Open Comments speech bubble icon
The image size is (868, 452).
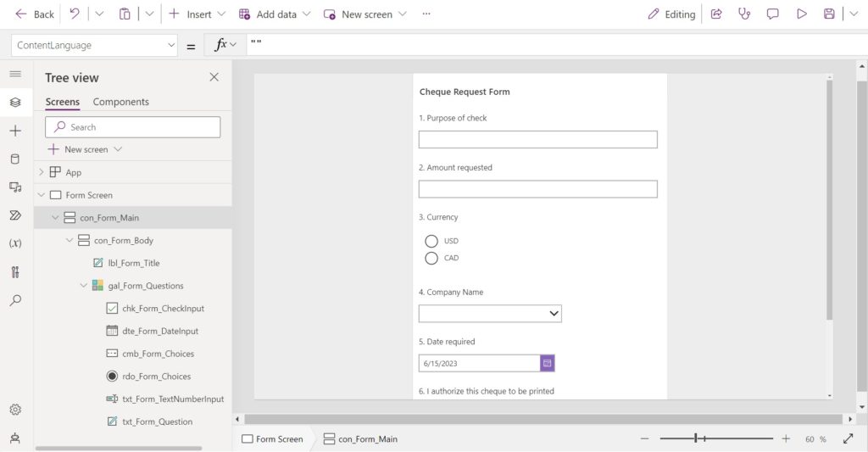[773, 14]
